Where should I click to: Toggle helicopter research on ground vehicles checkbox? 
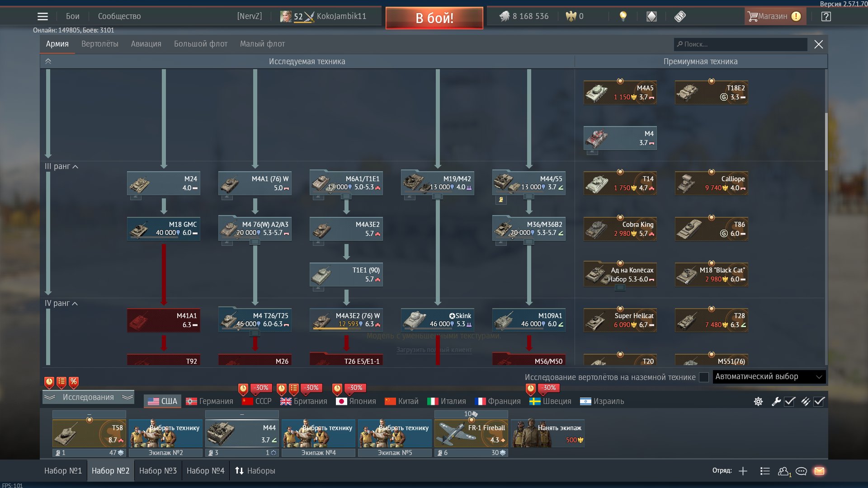[704, 377]
